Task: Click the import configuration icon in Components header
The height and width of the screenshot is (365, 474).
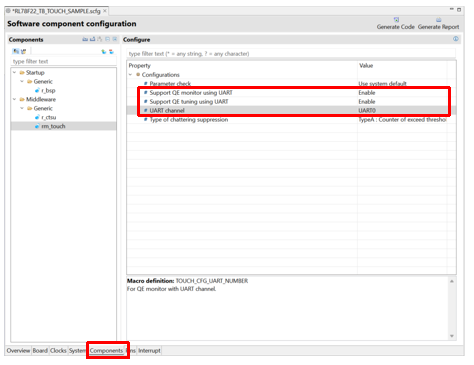Action: (x=85, y=39)
